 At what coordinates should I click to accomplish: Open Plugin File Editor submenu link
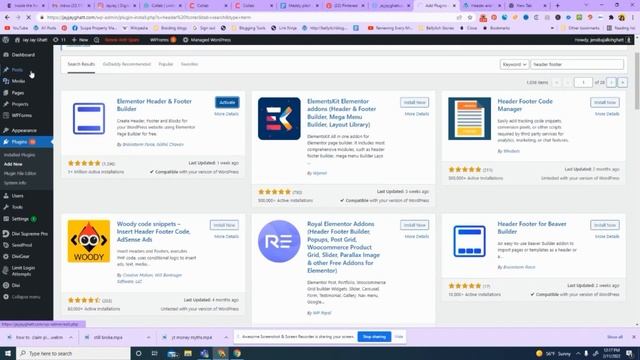point(20,173)
